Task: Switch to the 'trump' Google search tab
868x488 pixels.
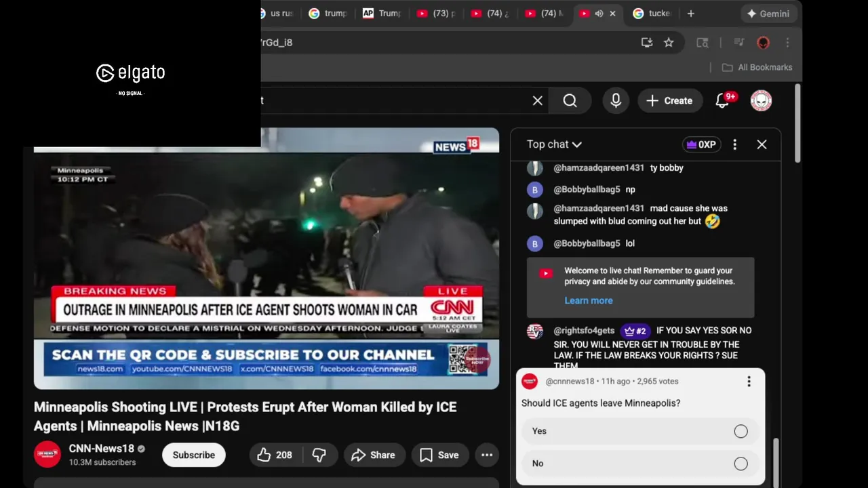Action: [328, 14]
